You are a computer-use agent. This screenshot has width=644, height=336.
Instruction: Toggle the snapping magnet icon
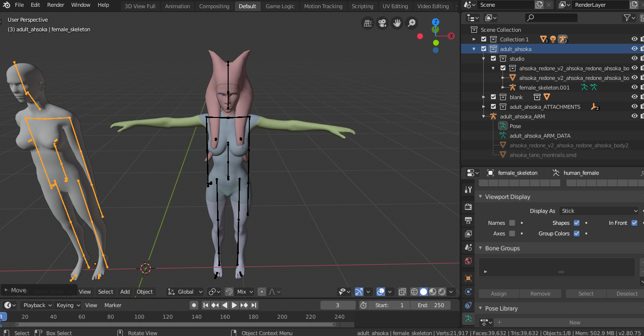pos(229,292)
